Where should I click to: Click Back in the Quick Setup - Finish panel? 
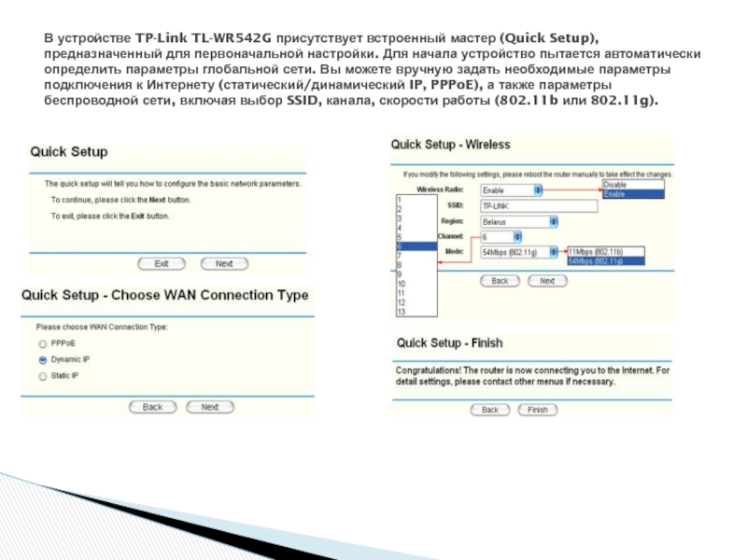(x=489, y=410)
